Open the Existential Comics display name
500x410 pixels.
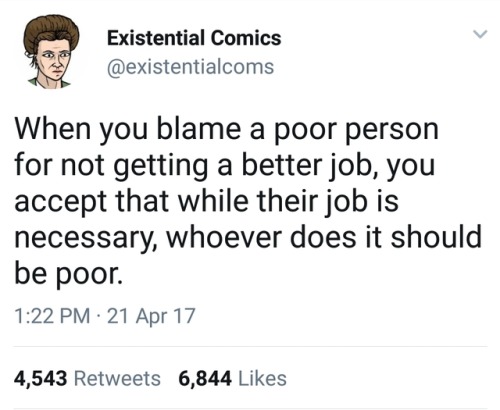click(194, 38)
